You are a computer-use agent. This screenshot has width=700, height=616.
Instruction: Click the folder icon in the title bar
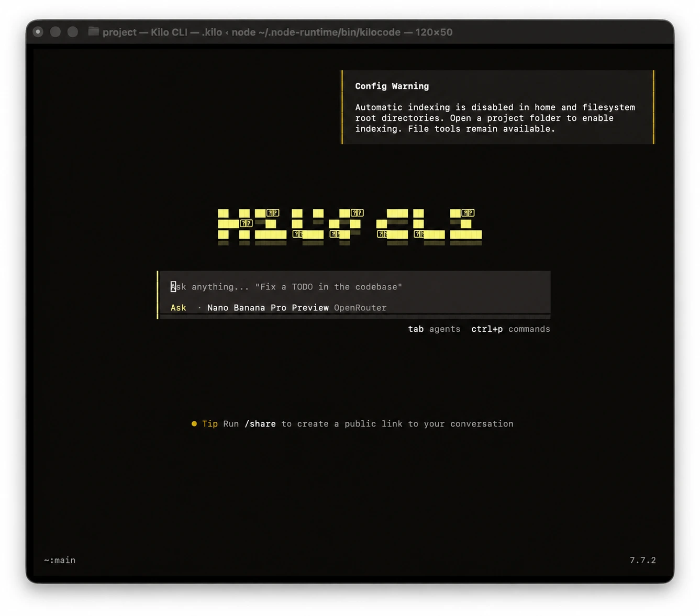(94, 31)
